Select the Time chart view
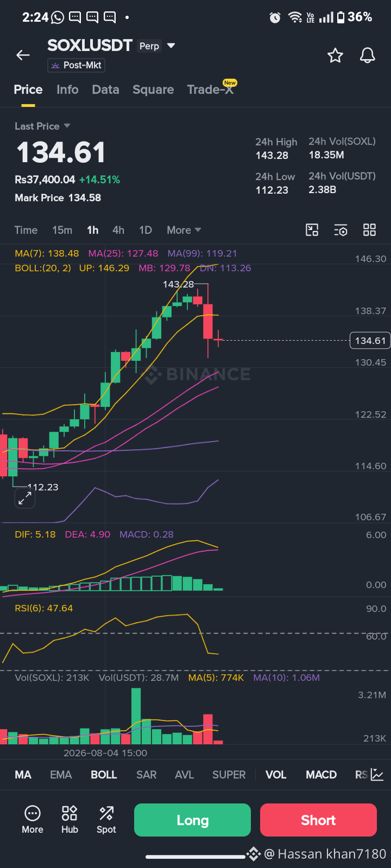This screenshot has height=868, width=391. coord(26,230)
